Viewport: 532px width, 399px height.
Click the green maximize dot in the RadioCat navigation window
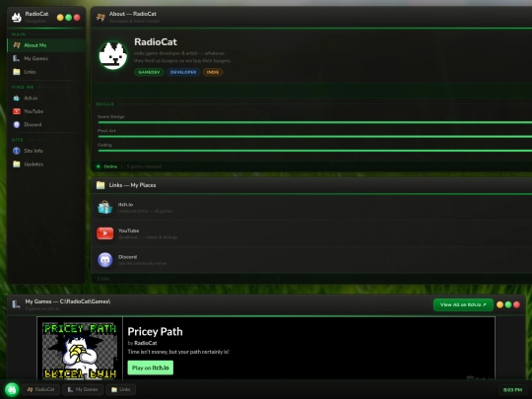pos(69,18)
